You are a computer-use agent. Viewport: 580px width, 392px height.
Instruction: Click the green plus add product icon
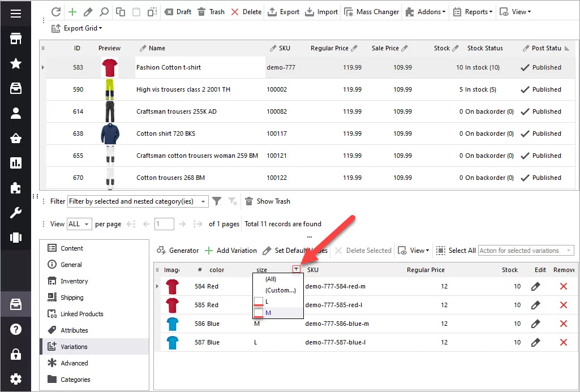click(72, 12)
